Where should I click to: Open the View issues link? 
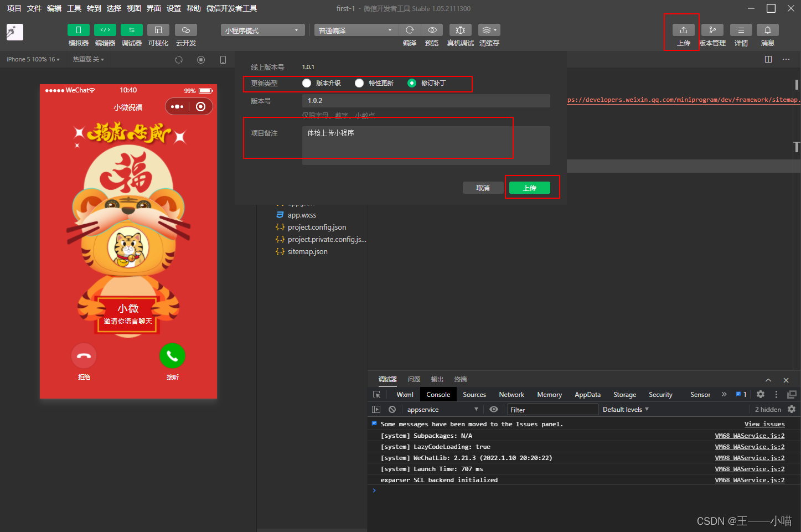click(764, 424)
